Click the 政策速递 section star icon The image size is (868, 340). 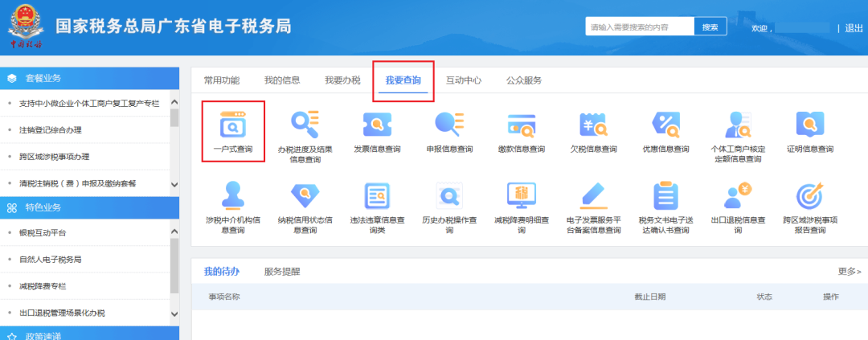[x=11, y=336]
